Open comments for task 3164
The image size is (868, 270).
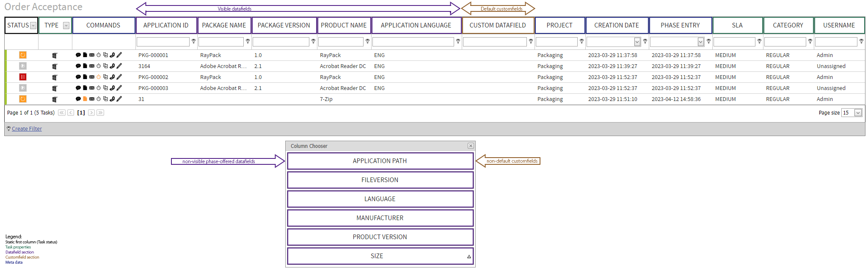(x=78, y=66)
